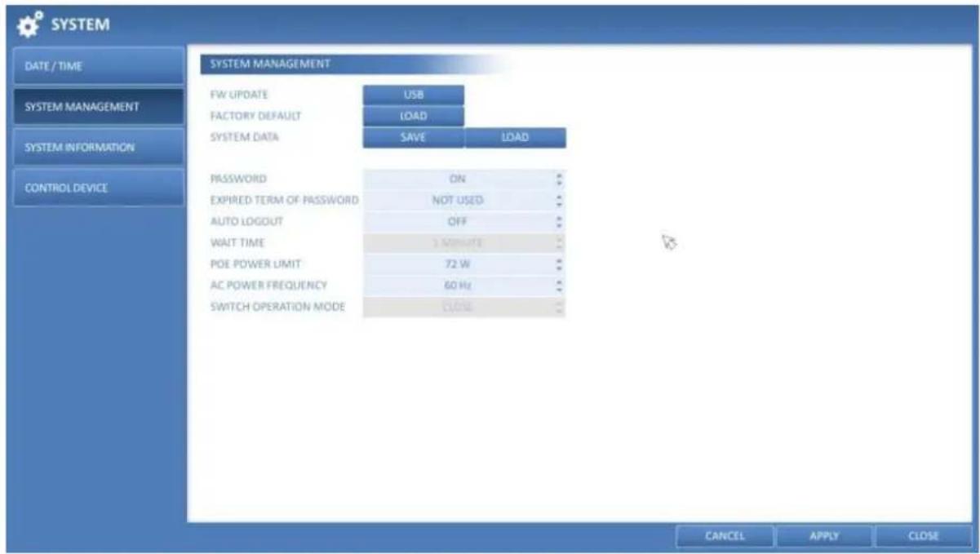Screen dimensions: 980x554
Task: Select SYSTEM MANAGEMENT in sidebar
Action: tap(98, 107)
